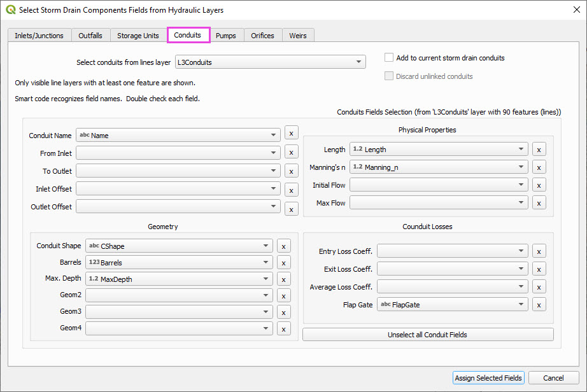Clear the Manning's n field selection
This screenshot has width=587, height=392.
click(539, 167)
